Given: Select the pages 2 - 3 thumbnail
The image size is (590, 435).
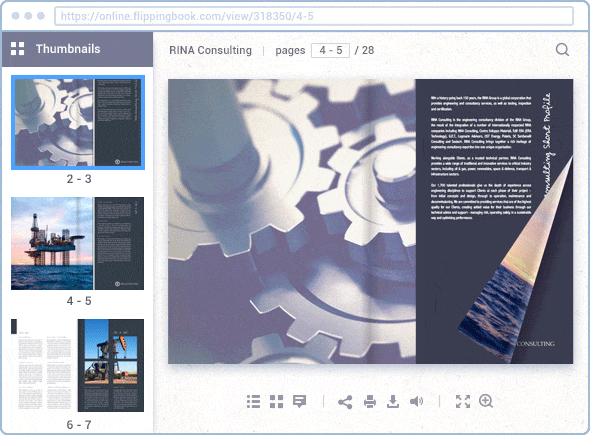Looking at the screenshot, I should click(78, 122).
